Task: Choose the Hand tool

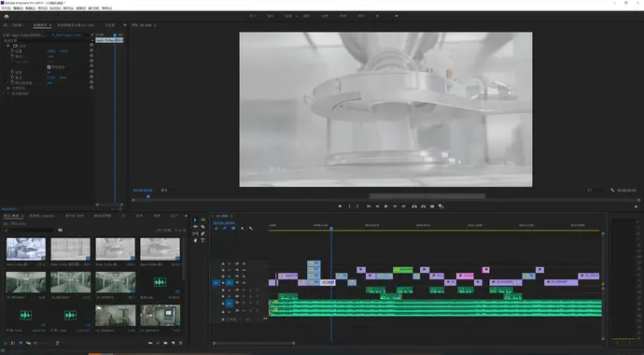Action: click(x=195, y=240)
